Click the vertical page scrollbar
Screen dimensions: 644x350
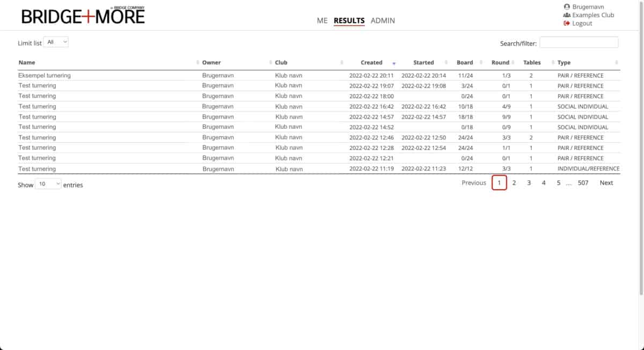[641, 161]
